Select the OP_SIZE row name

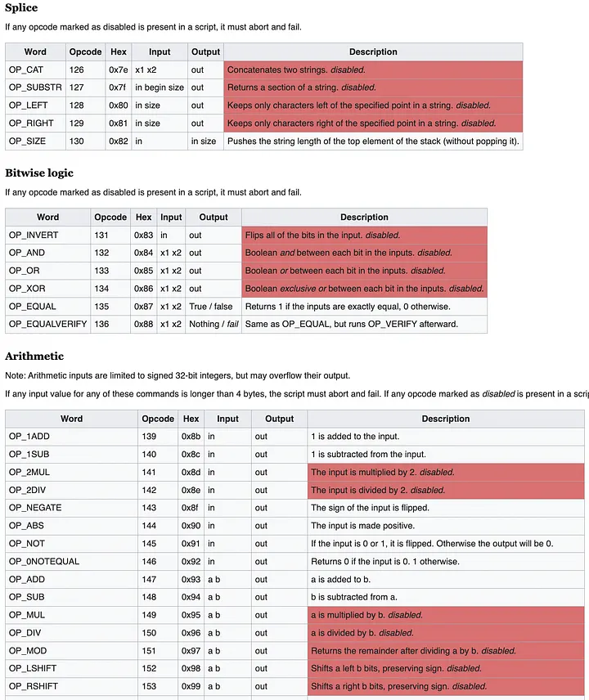27,141
